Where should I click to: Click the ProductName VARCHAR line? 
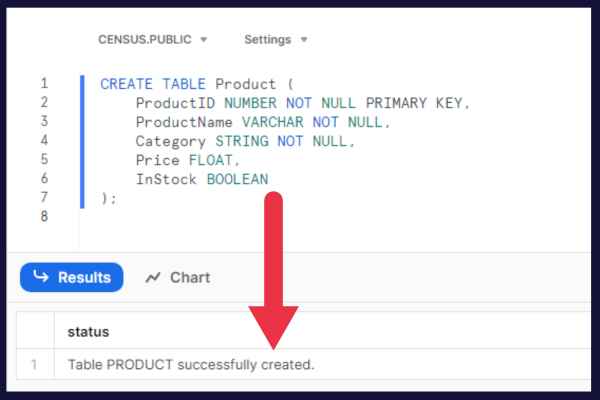[x=262, y=122]
